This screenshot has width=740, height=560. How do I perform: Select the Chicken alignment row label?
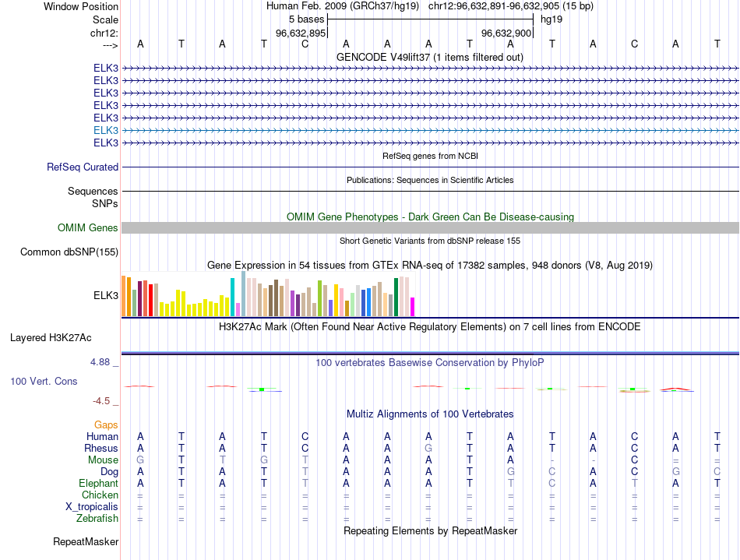pyautogui.click(x=100, y=495)
